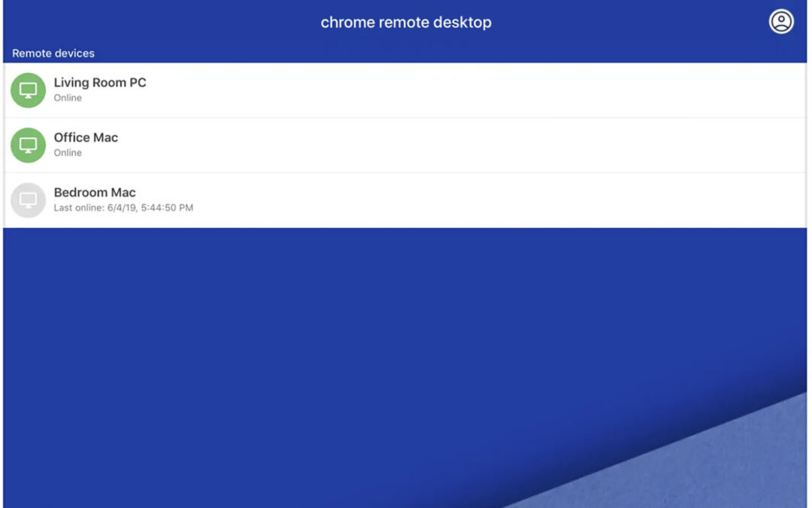Viewport: 812px width, 508px height.
Task: Click the green monitor icon for Living Room PC
Action: tap(29, 90)
